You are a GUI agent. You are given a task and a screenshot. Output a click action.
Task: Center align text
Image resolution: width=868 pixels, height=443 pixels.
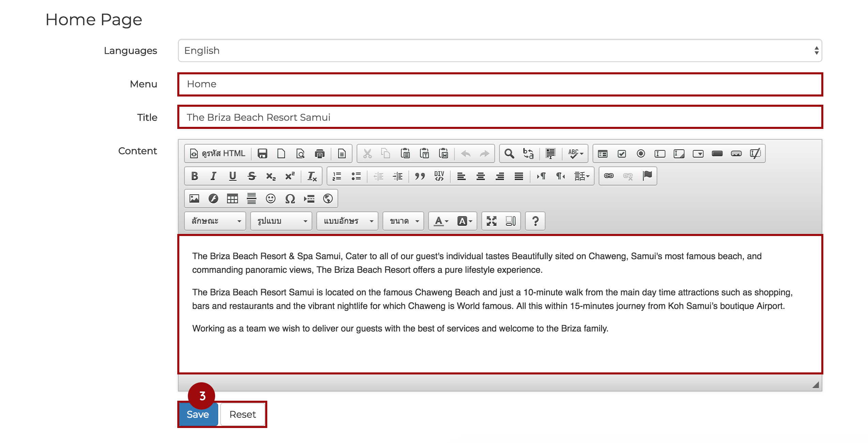click(480, 176)
